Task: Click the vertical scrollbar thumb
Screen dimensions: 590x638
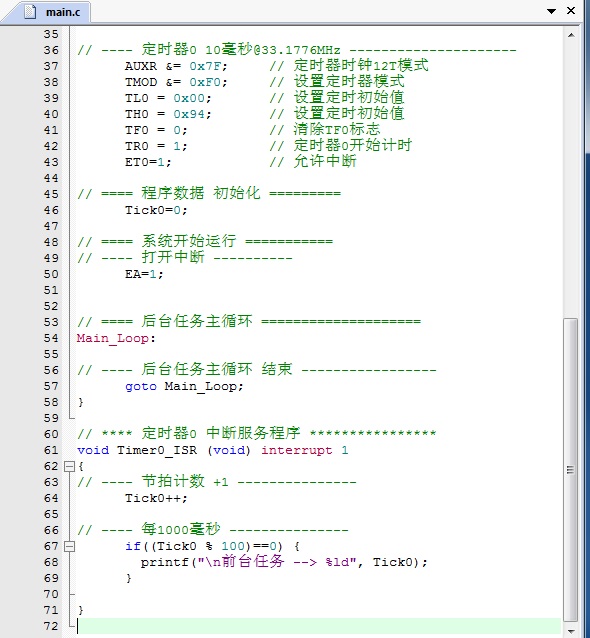Action: (x=570, y=470)
